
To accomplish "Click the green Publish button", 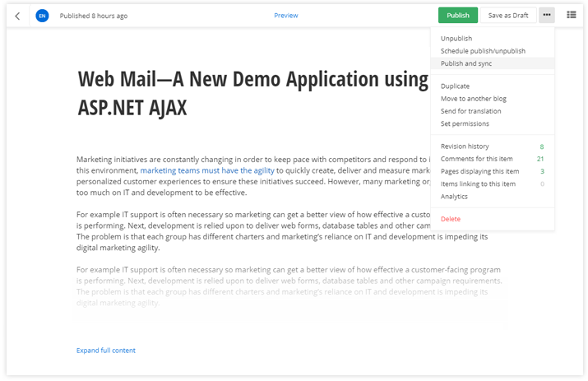I will (457, 16).
